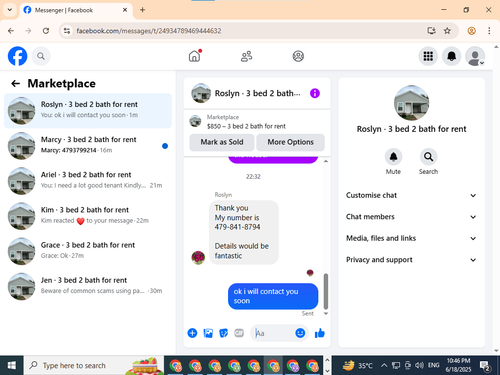Reload the page with refresh icon
The width and height of the screenshot is (500, 375).
pyautogui.click(x=46, y=31)
